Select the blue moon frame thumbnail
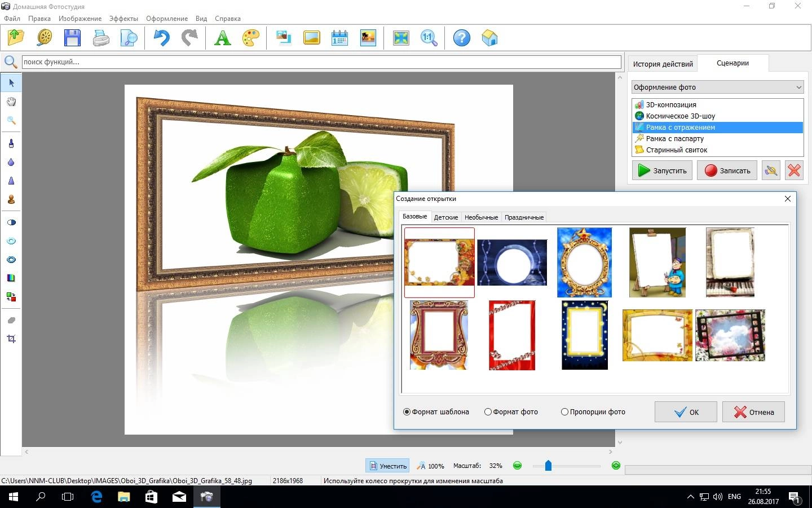812x508 pixels. 512,262
